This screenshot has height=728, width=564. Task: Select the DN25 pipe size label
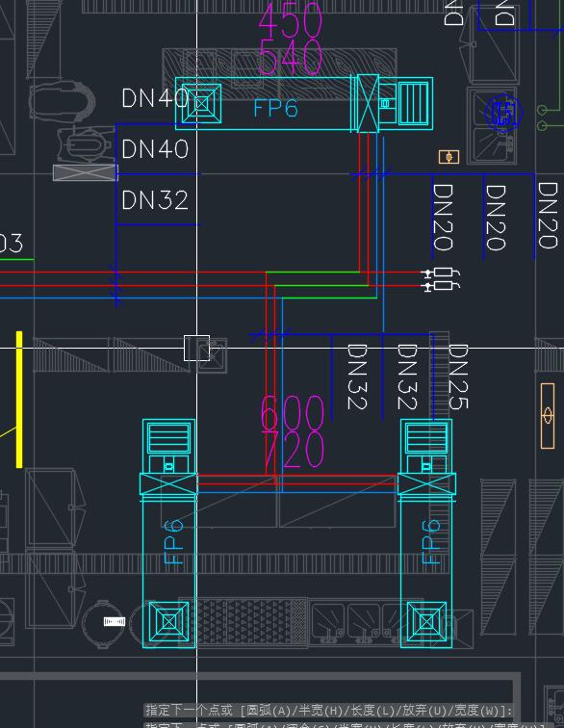pos(458,377)
